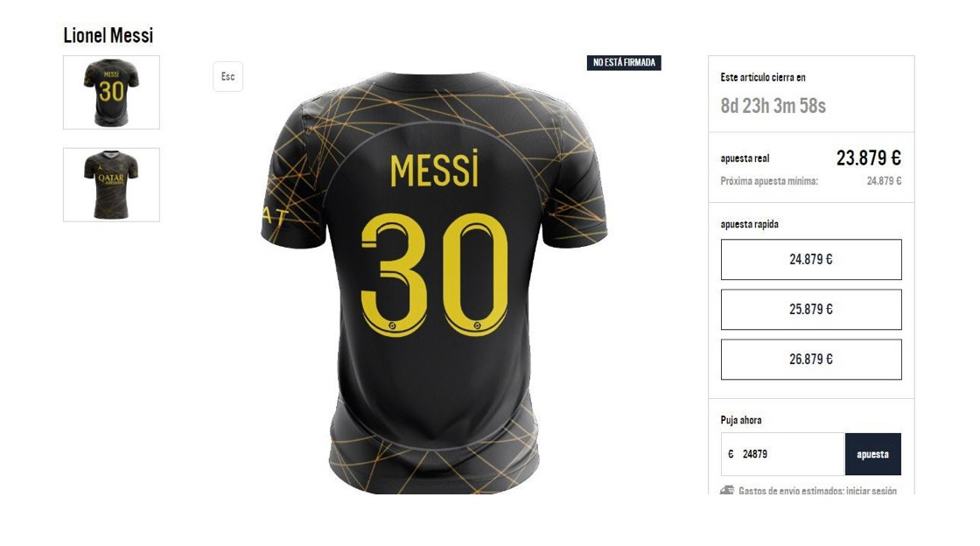The width and height of the screenshot is (980, 546).
Task: Choose the 26.879 € quick bid
Action: 811,360
